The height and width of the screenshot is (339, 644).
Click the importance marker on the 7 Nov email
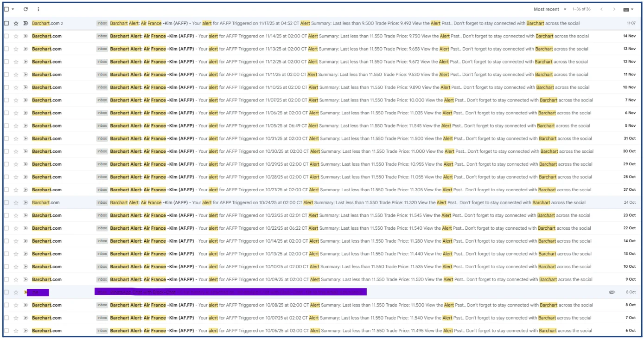point(27,100)
